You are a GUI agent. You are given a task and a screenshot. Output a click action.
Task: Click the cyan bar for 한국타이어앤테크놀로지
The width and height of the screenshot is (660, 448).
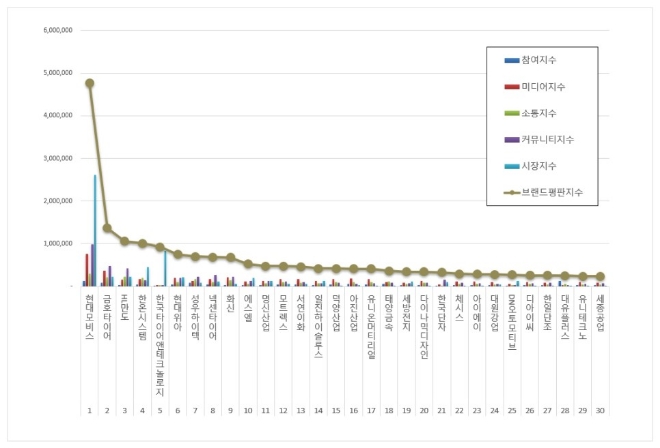[165, 268]
